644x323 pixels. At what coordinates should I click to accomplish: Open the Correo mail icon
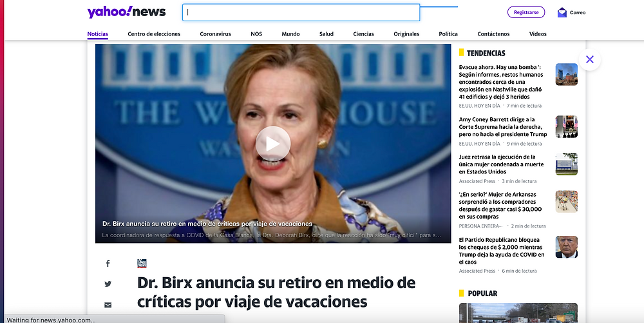pos(562,12)
